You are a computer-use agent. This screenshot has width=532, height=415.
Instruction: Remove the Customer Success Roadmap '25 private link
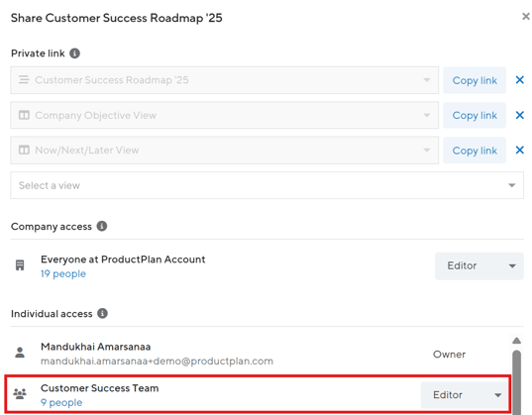(x=519, y=80)
